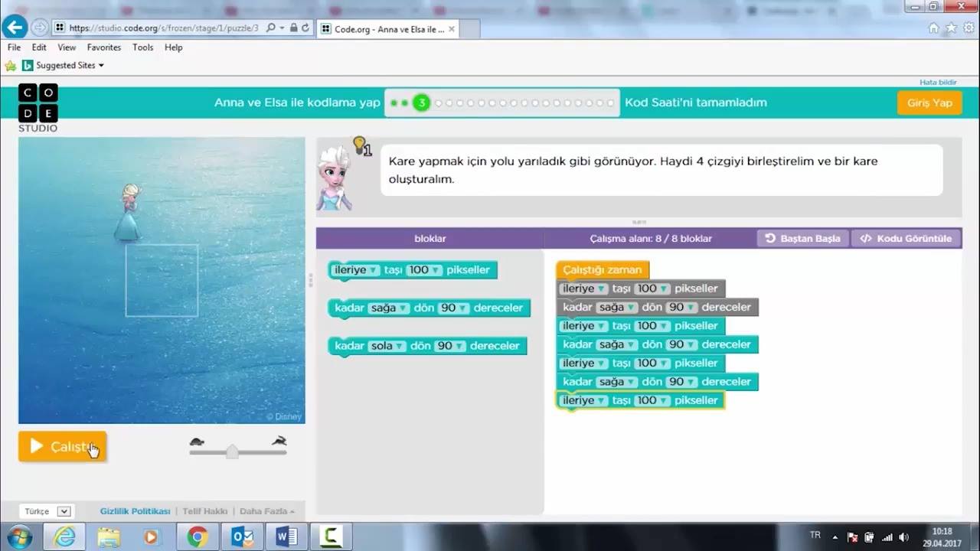Image resolution: width=980 pixels, height=551 pixels.
Task: Launch Windows Media Player from taskbar
Action: click(151, 537)
